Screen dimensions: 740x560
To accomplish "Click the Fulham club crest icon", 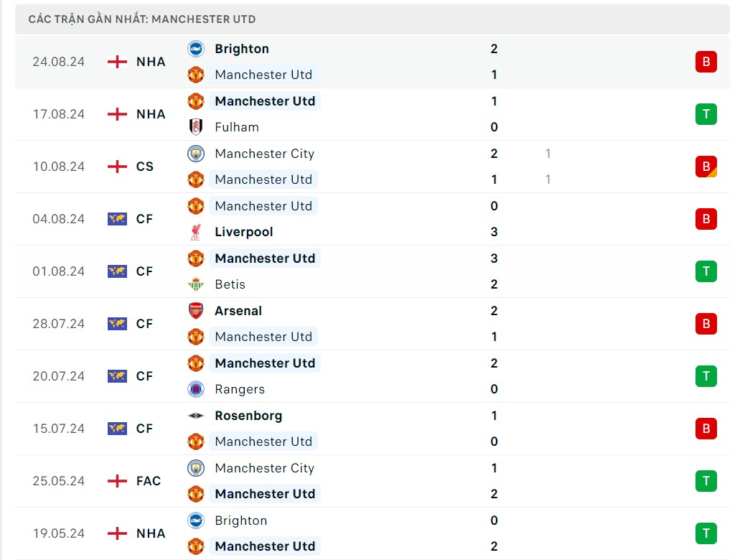I will (195, 127).
